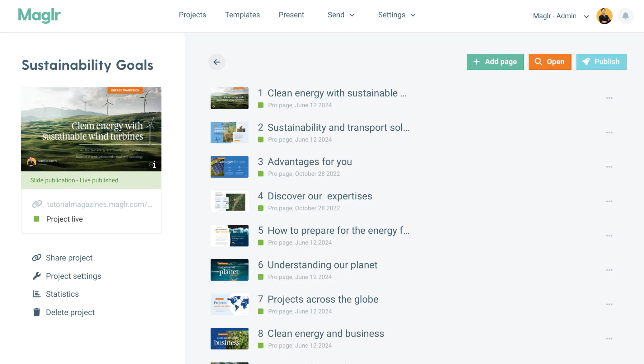Select page title 'Advantages for you'

(x=310, y=162)
